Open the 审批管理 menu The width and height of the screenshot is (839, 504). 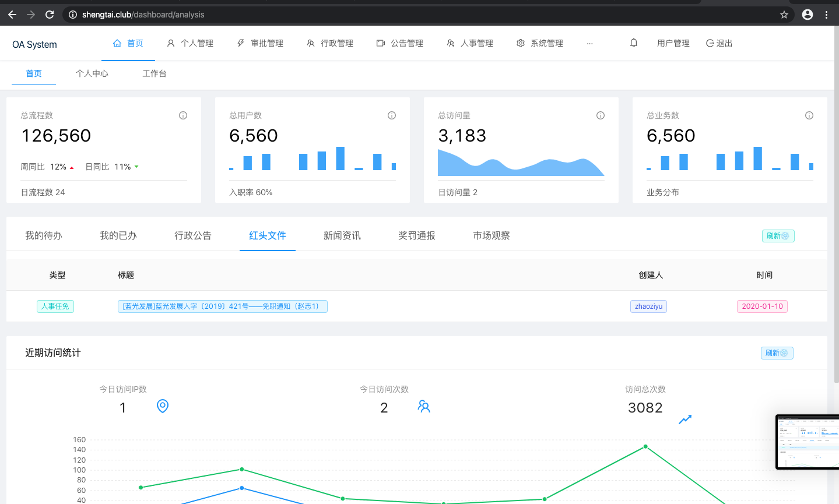pos(260,43)
